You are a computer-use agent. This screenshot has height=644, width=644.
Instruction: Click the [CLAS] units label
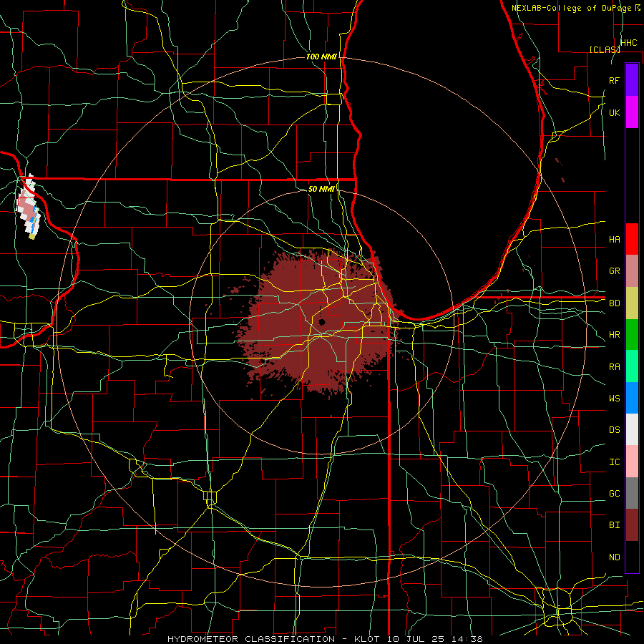(605, 49)
